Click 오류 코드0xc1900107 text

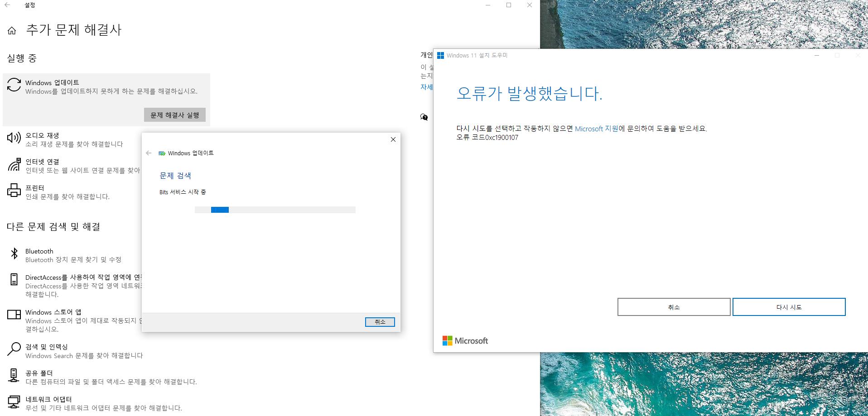[x=487, y=138]
